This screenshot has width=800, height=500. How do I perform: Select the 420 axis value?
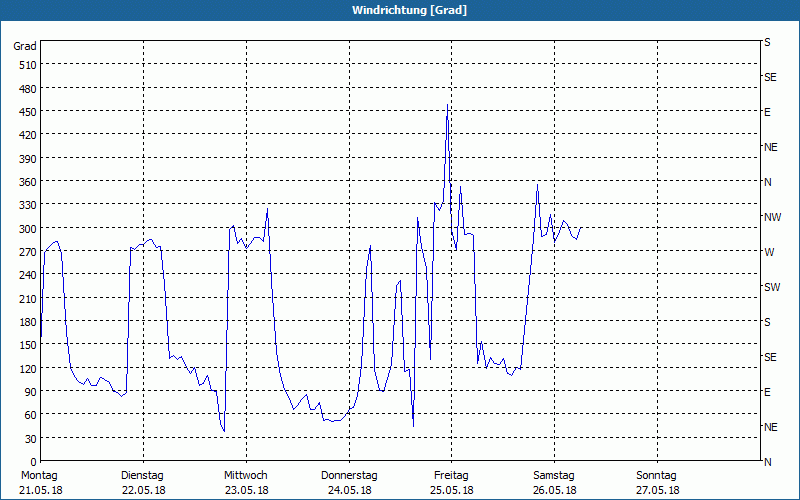pos(28,135)
